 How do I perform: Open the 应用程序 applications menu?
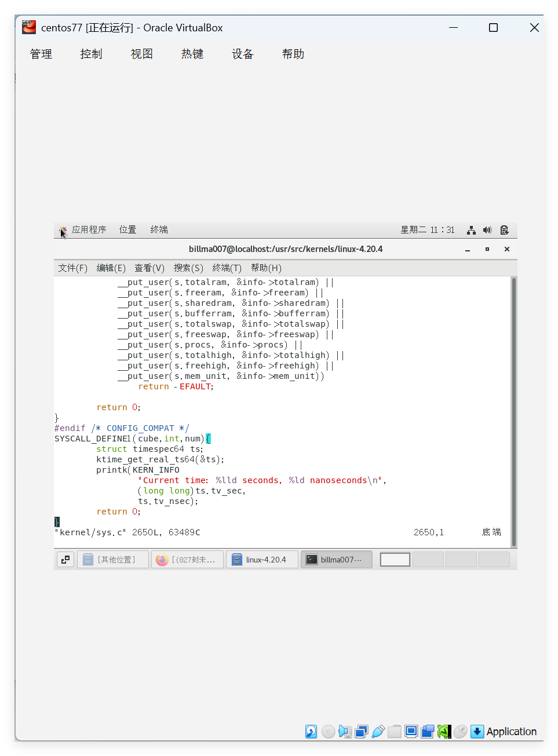point(89,230)
